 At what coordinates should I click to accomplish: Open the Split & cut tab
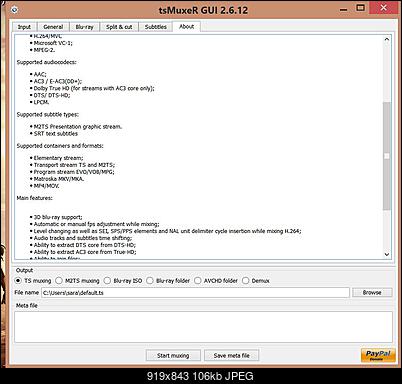(119, 27)
